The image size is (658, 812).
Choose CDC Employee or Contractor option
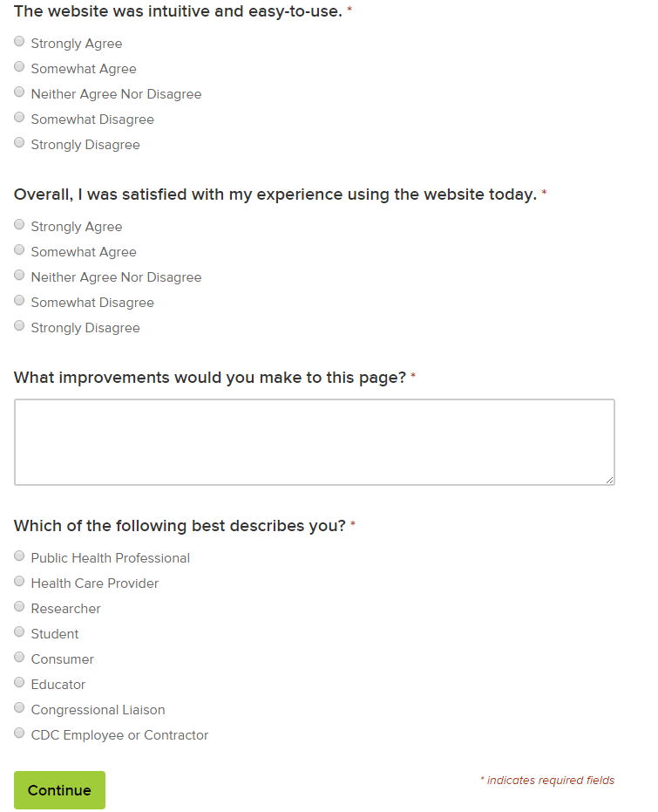click(19, 734)
